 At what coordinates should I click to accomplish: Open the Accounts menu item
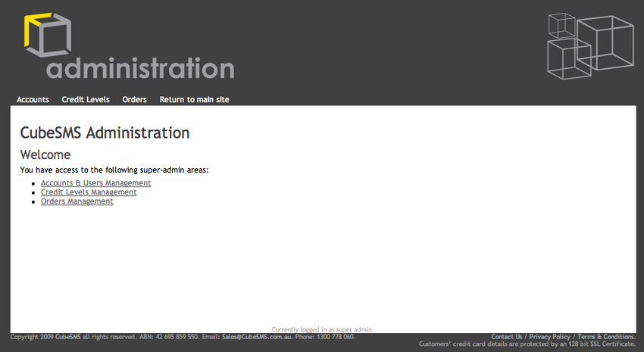(33, 100)
